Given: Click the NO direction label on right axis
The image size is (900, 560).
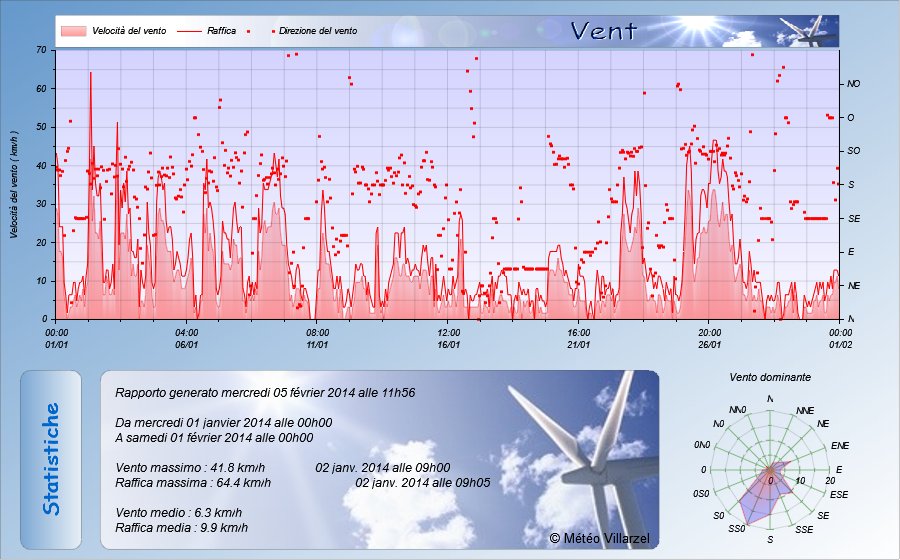Looking at the screenshot, I should click(853, 84).
